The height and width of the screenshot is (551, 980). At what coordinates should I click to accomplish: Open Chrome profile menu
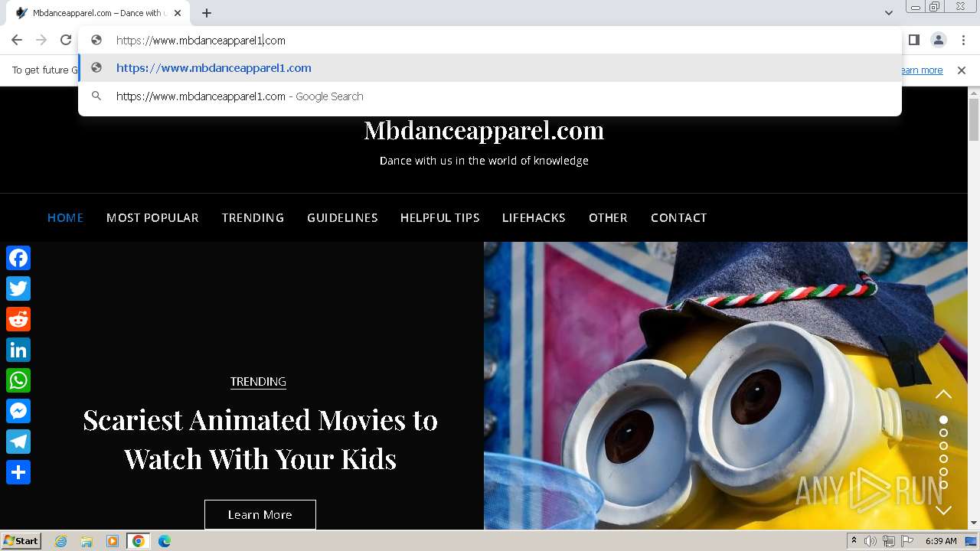pyautogui.click(x=939, y=40)
